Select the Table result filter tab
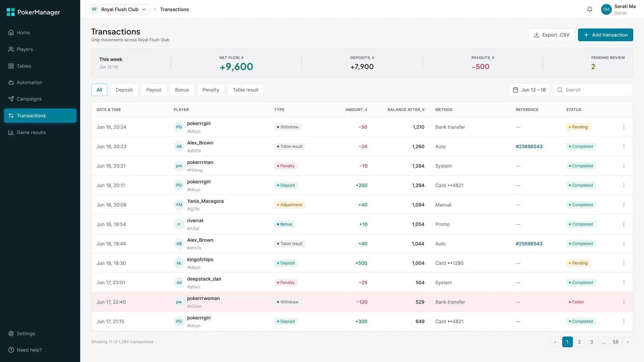The image size is (644, 362). pyautogui.click(x=246, y=90)
